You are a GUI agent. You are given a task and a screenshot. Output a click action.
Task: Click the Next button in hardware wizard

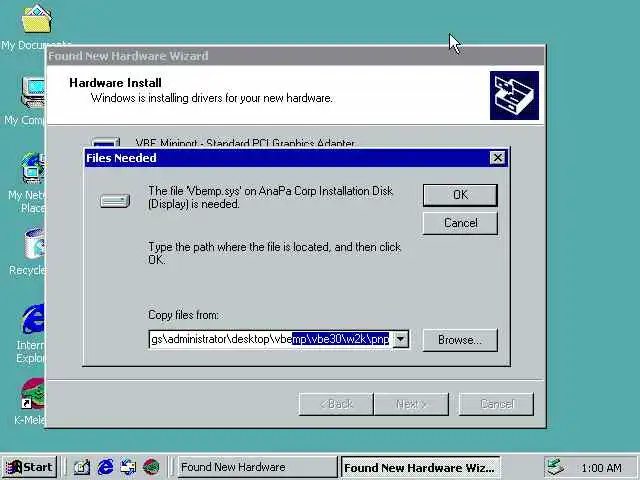click(411, 404)
